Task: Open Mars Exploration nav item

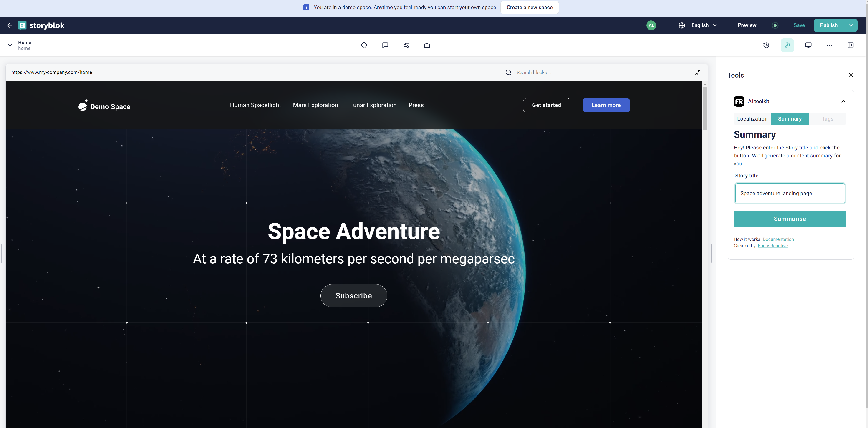Action: [x=315, y=105]
